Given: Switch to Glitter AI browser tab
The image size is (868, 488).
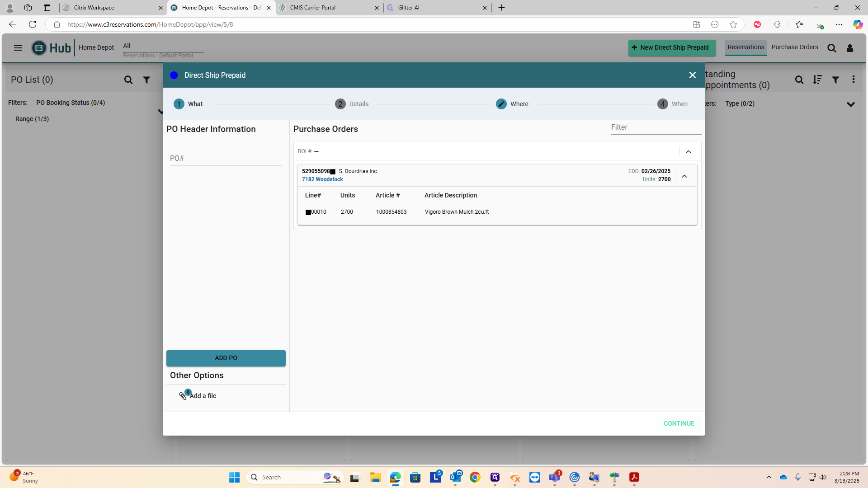Looking at the screenshot, I should coord(438,8).
